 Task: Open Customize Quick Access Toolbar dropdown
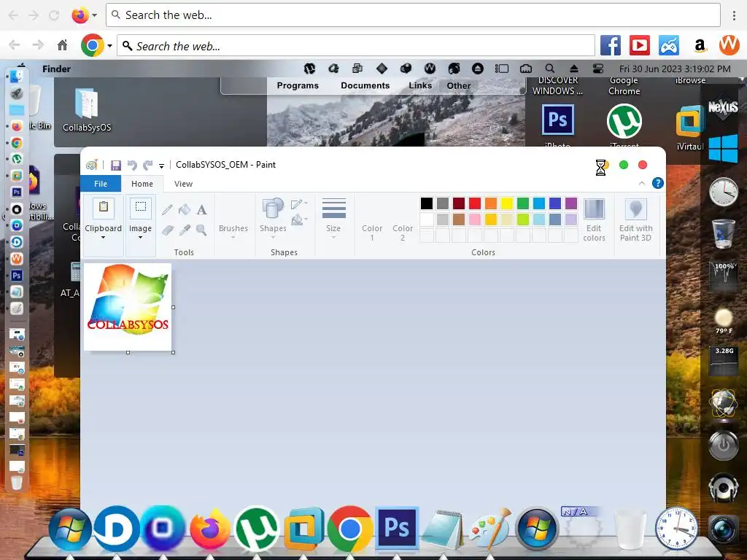click(x=161, y=166)
